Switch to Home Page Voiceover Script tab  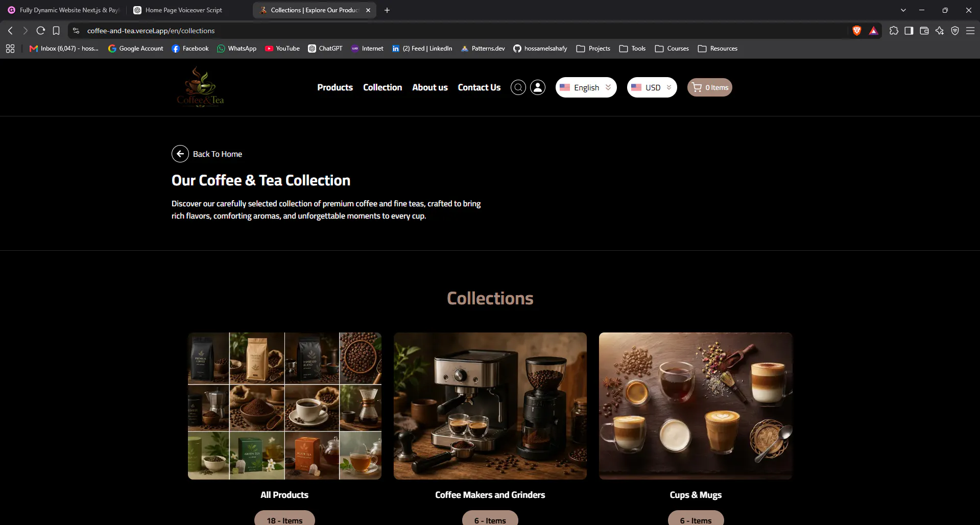point(189,10)
